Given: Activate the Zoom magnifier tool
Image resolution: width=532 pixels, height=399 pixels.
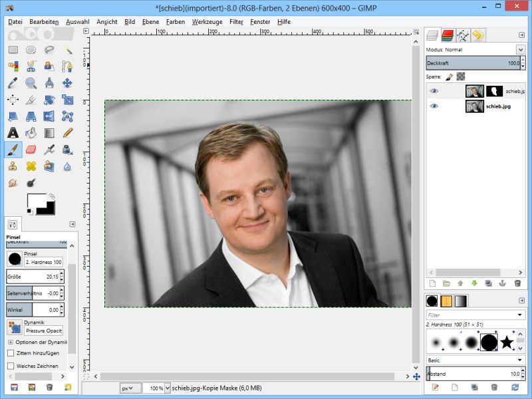Looking at the screenshot, I should click(x=31, y=82).
